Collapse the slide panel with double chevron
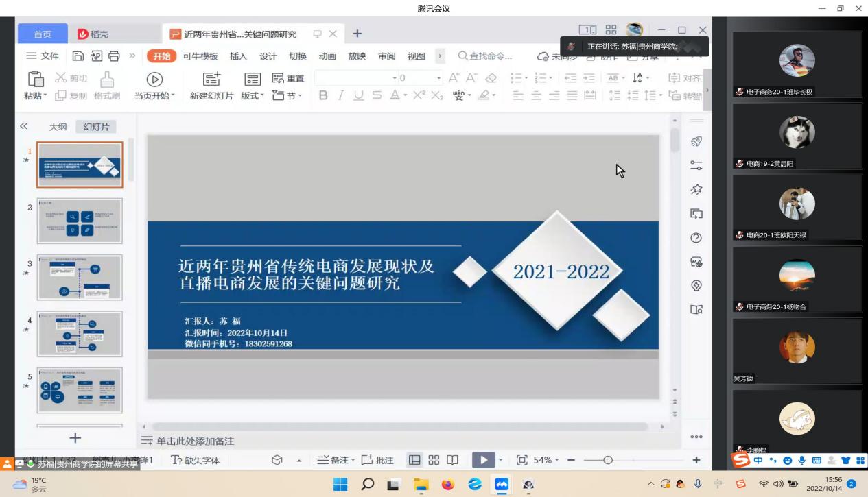Image resolution: width=868 pixels, height=497 pixels. coord(24,126)
